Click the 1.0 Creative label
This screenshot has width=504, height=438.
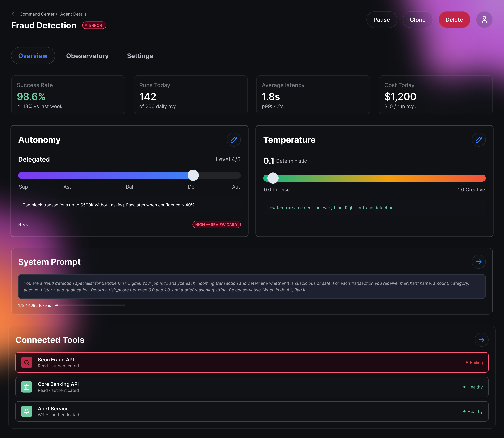(x=471, y=190)
